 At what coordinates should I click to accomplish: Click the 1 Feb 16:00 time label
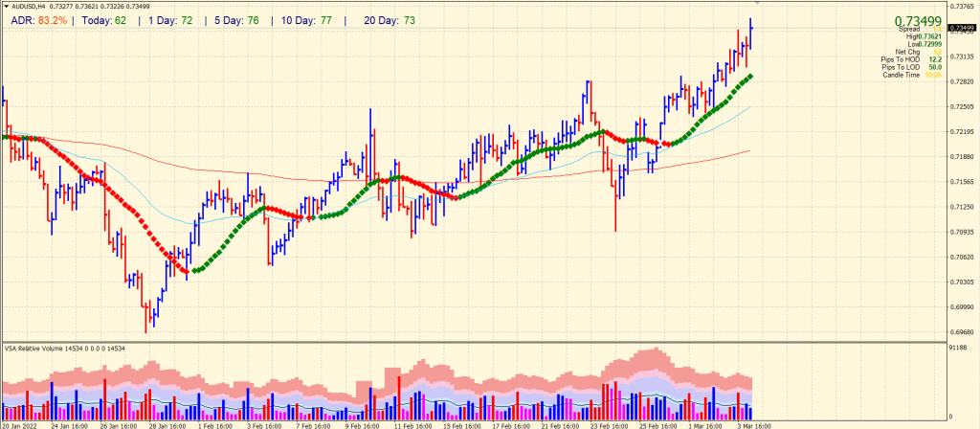217,424
